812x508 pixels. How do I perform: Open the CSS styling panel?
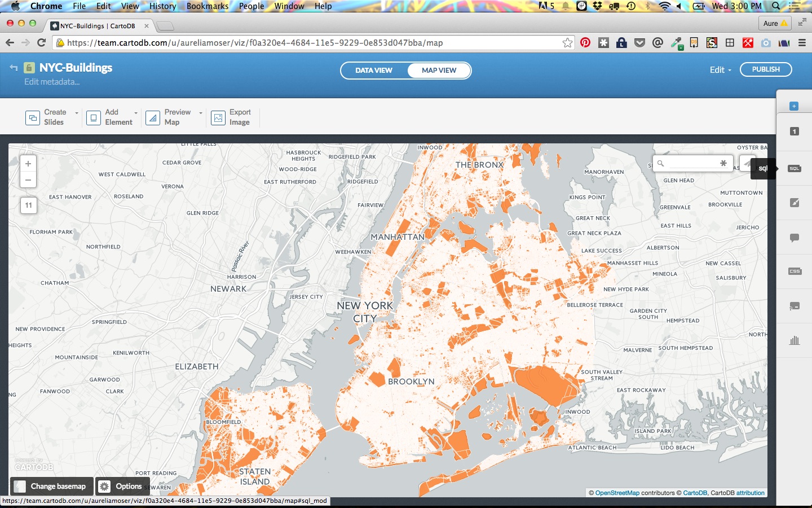pos(794,271)
